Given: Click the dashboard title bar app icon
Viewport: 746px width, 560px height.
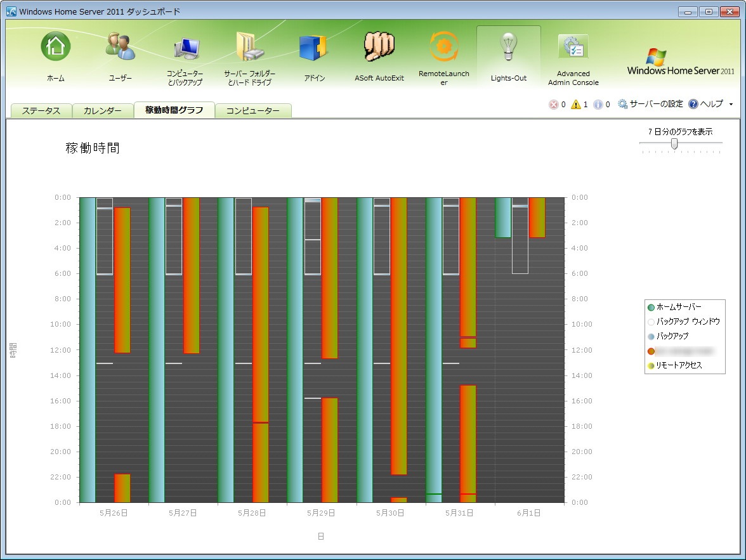Looking at the screenshot, I should coord(11,11).
